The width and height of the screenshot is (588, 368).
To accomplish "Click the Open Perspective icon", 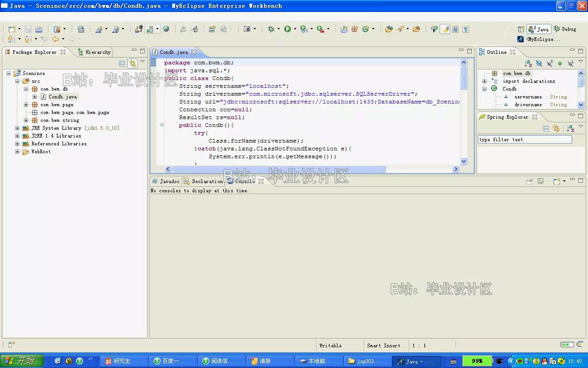I will tap(521, 29).
